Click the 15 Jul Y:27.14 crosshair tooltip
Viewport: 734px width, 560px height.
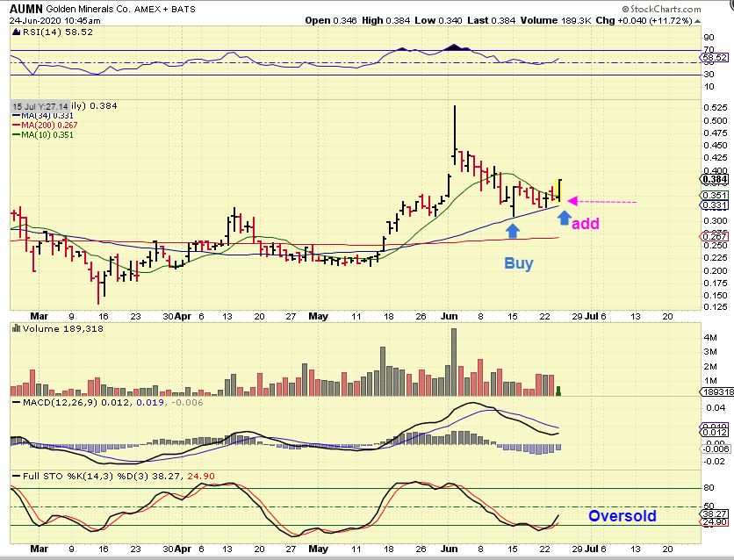click(x=40, y=106)
